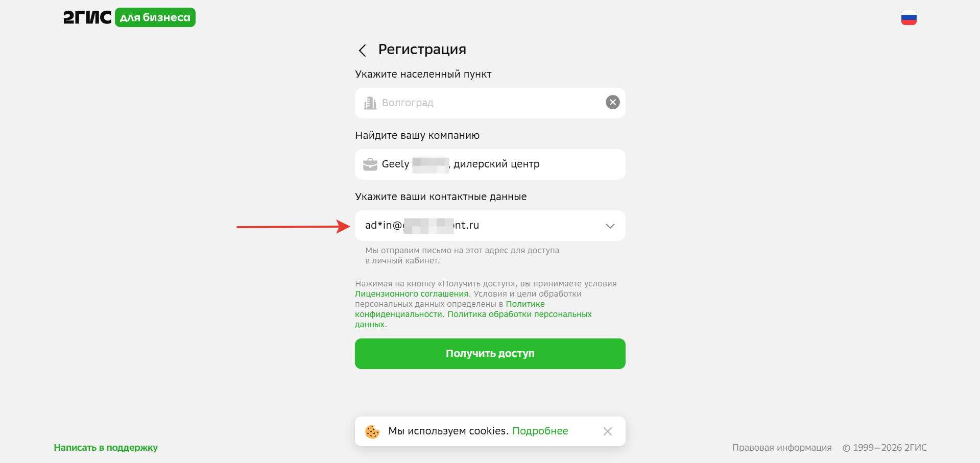Click the back arrow next to Регистрация
The image size is (980, 463).
[x=362, y=50]
